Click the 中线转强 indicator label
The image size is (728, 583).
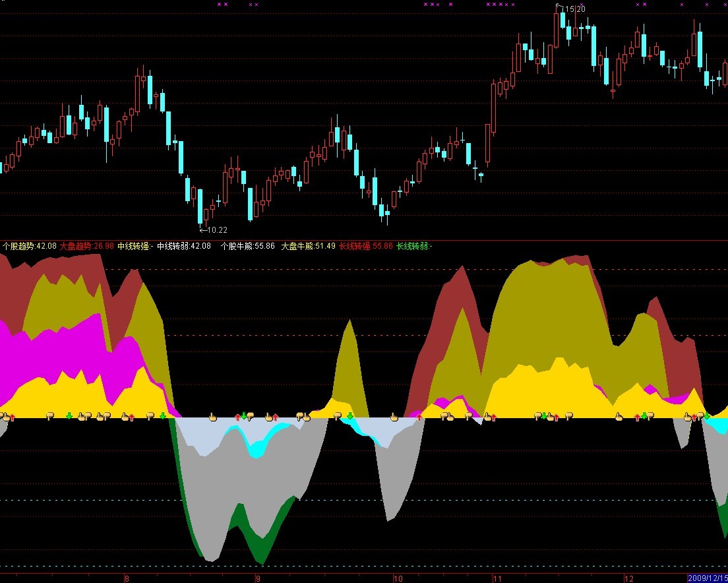[135, 246]
